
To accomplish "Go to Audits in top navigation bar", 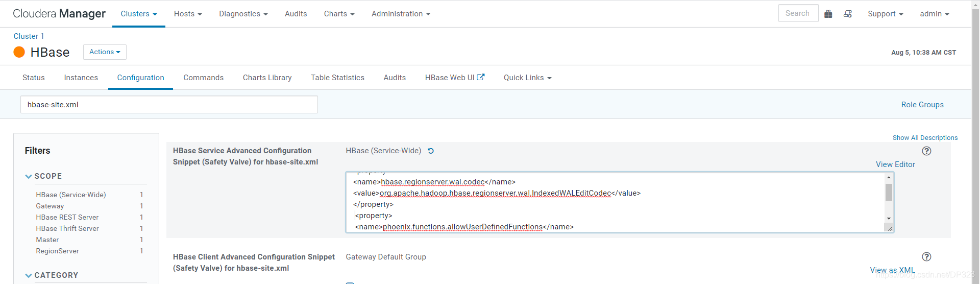I will 296,14.
